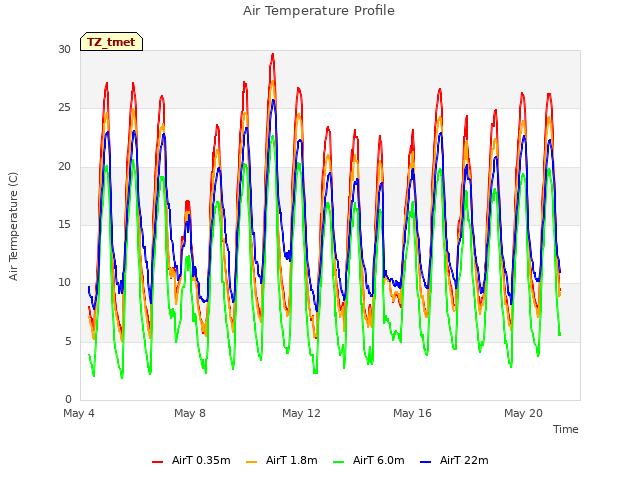Click the Air Temperature Profile chart title

(319, 11)
